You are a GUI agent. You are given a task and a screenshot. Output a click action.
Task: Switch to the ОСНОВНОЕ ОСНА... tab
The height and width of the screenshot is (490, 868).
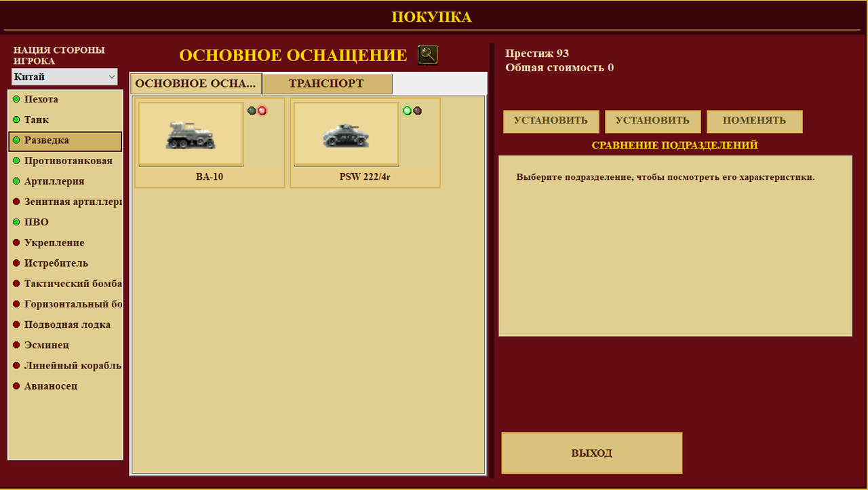[196, 83]
